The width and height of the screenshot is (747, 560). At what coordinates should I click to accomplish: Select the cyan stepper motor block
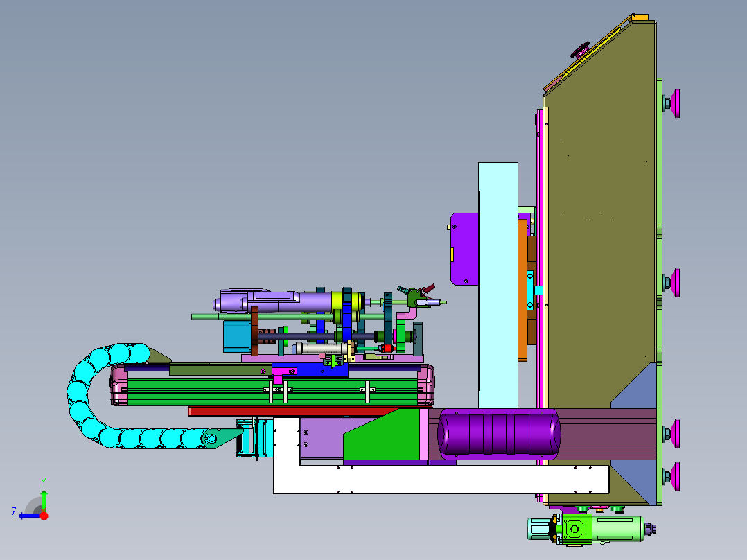pos(237,336)
